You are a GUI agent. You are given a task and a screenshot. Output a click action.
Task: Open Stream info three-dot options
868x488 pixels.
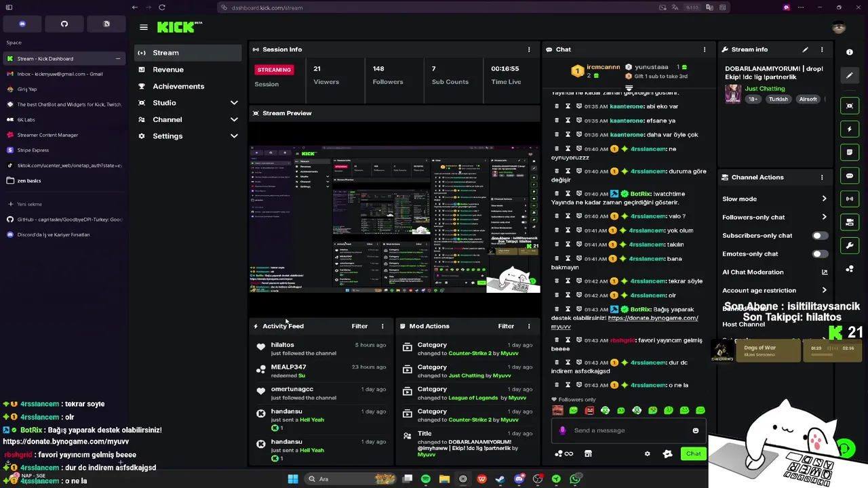coord(822,49)
